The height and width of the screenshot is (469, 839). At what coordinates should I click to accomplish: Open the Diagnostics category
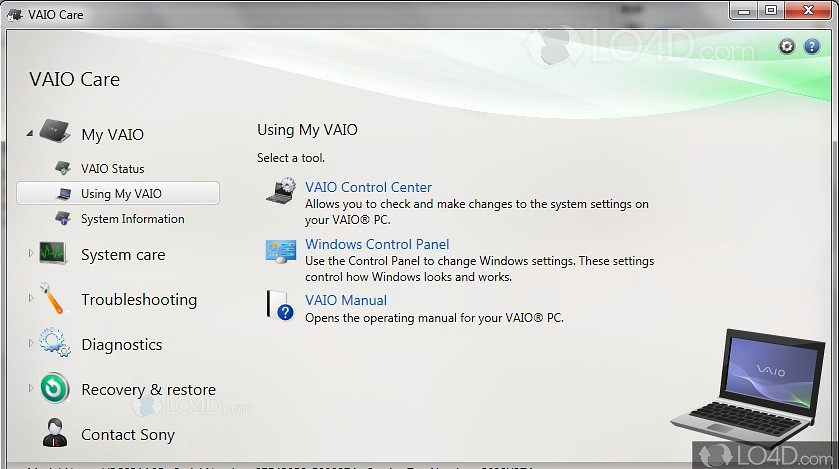121,344
